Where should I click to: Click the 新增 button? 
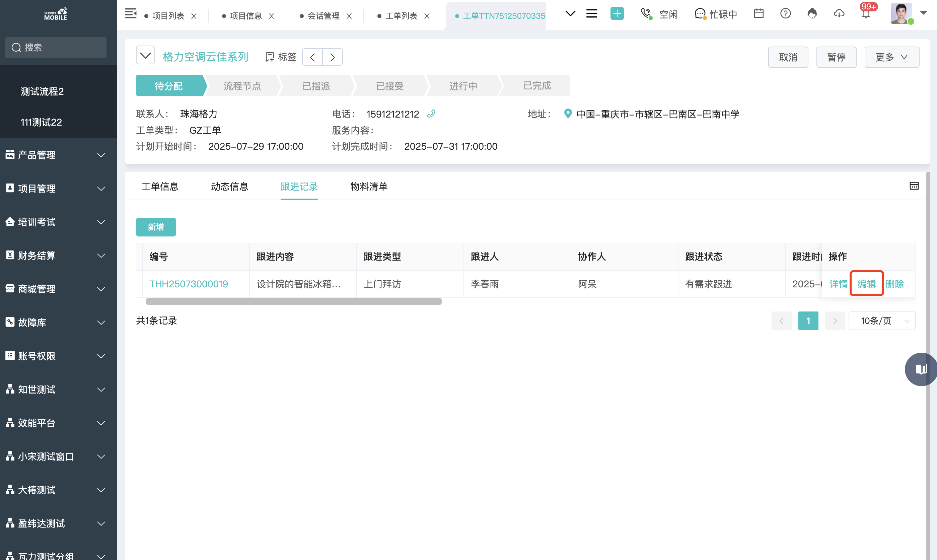(x=156, y=227)
